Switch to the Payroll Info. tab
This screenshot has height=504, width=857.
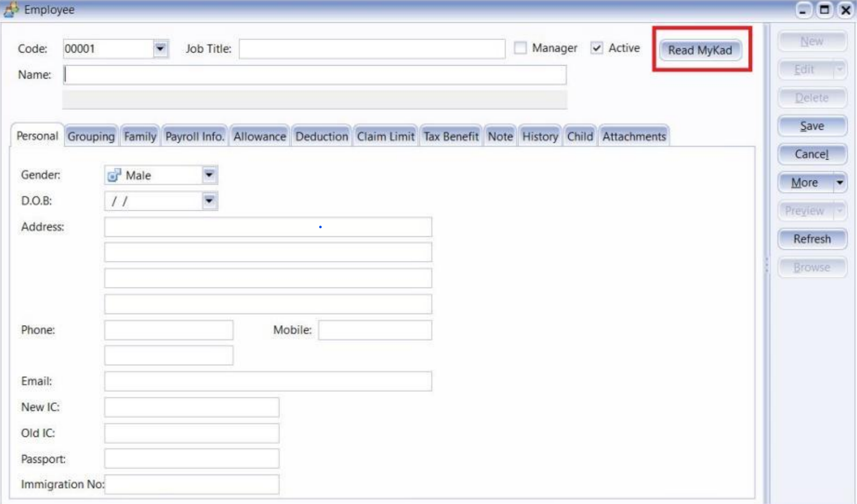tap(194, 136)
